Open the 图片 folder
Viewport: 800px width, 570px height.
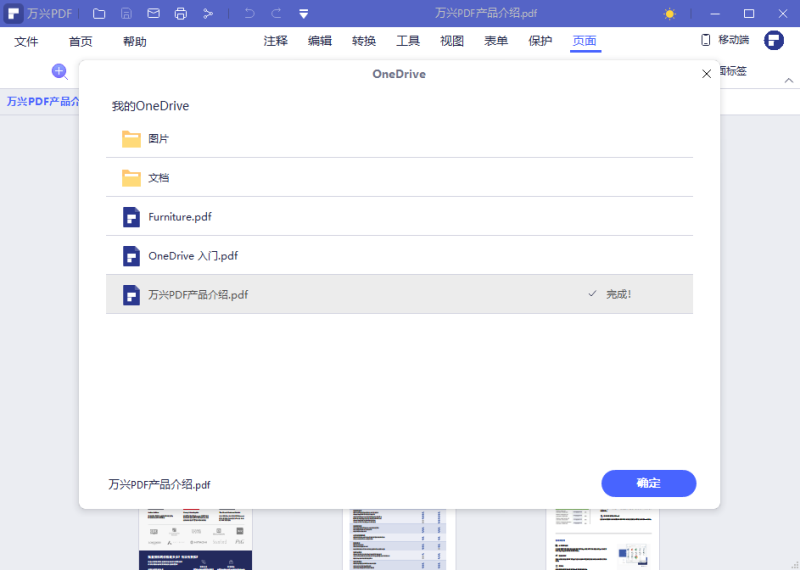click(x=158, y=139)
